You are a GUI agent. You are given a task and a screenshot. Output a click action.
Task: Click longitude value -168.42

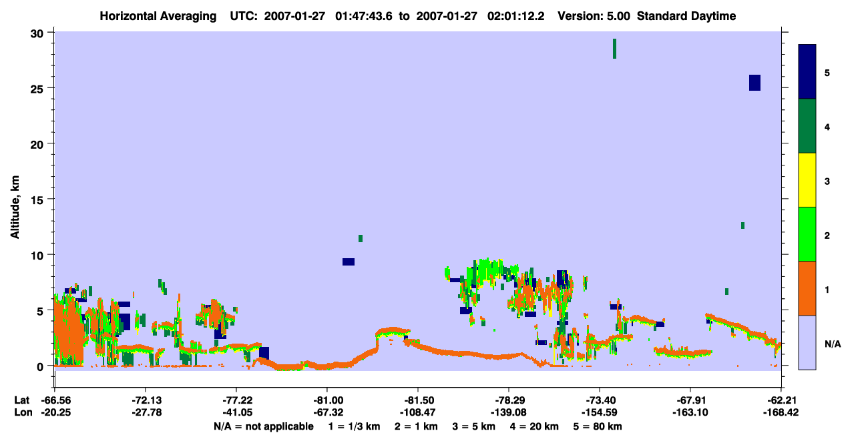point(781,412)
